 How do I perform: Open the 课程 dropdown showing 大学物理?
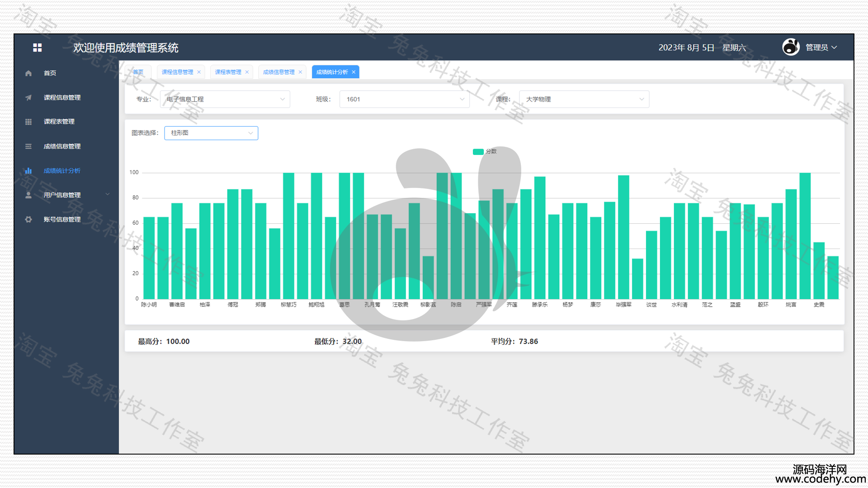[x=584, y=99]
